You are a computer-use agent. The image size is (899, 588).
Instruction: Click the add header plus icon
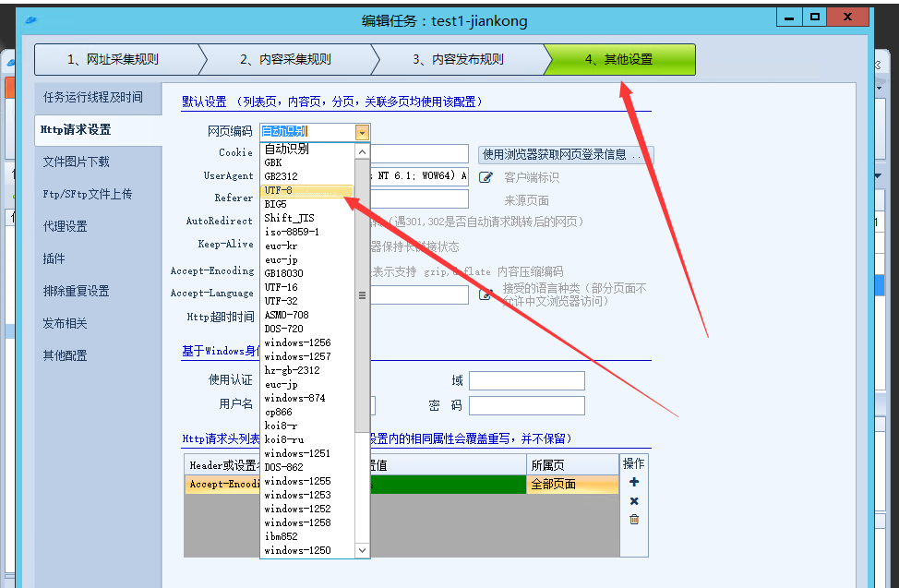[634, 483]
